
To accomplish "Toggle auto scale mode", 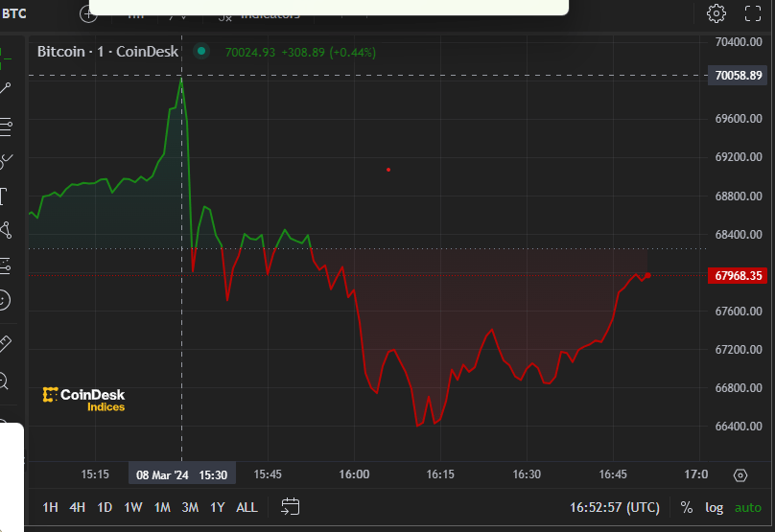I will click(x=747, y=507).
